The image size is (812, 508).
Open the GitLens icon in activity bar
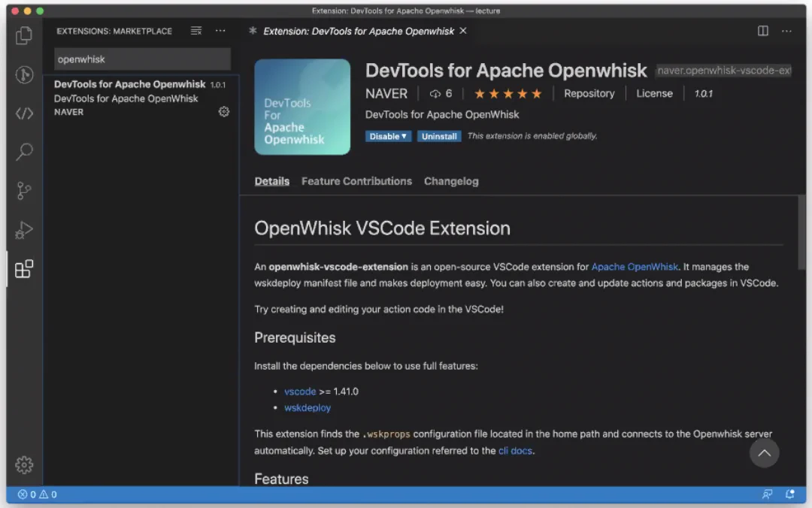click(24, 75)
